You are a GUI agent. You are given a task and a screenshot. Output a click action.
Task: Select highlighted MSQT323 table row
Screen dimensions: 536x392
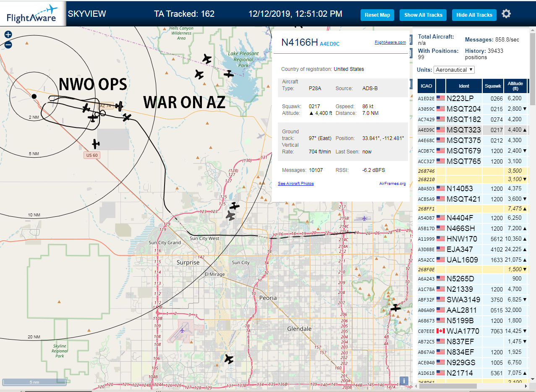click(x=473, y=130)
